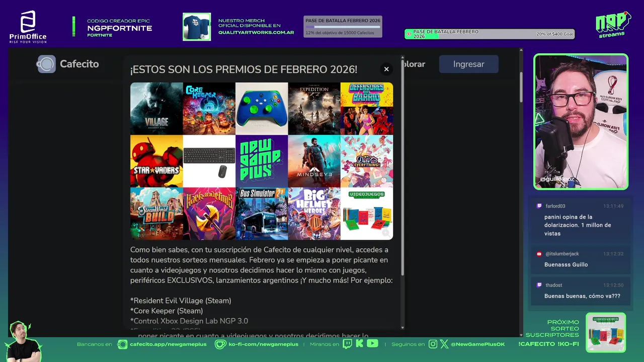Click the Kick icon in bottom bar
The image size is (644, 362).
click(x=359, y=344)
